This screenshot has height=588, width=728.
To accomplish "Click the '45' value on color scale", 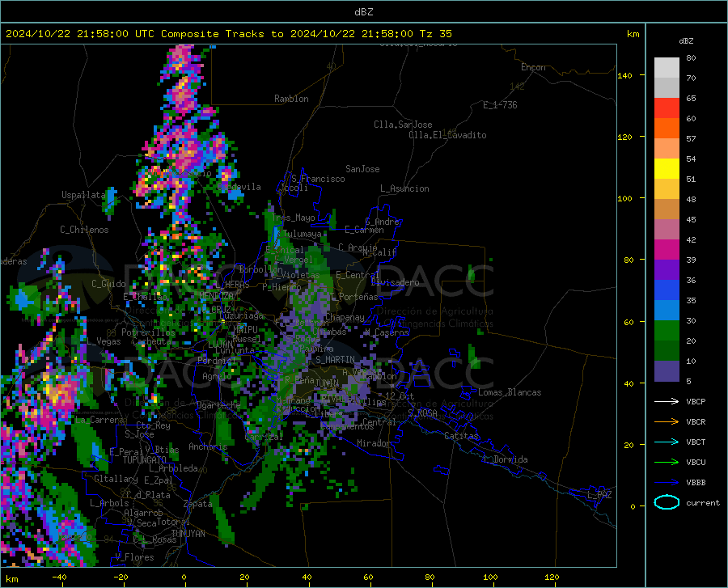I will click(x=691, y=219).
